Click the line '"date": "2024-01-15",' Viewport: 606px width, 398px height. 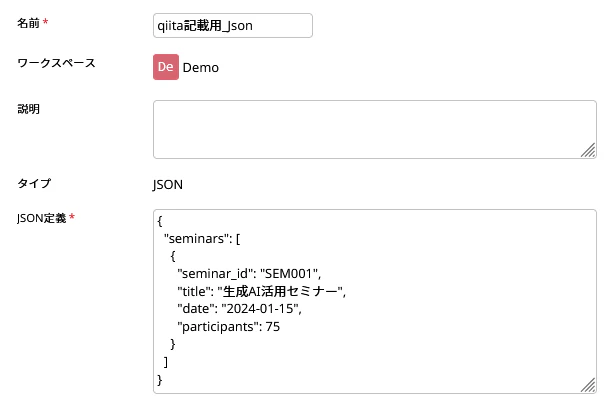pyautogui.click(x=239, y=309)
